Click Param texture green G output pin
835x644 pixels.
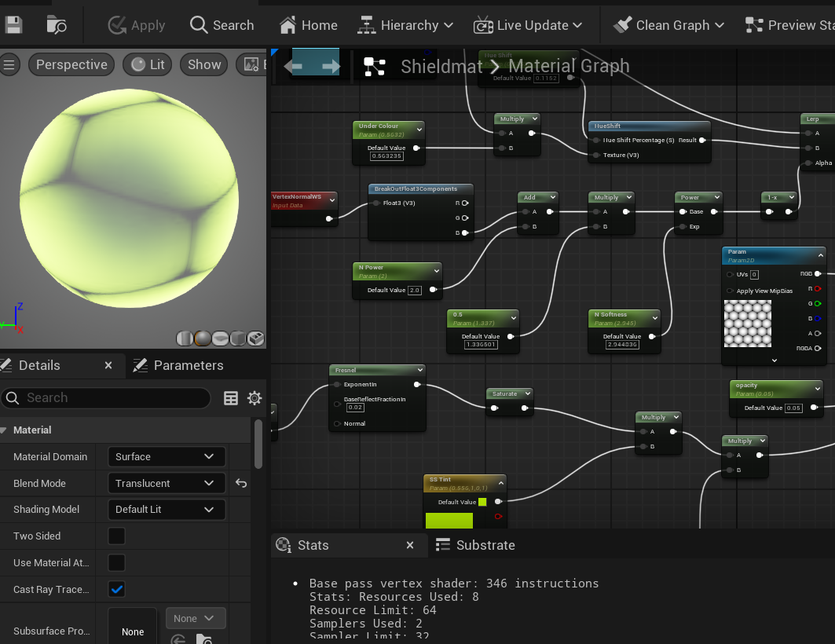[818, 303]
